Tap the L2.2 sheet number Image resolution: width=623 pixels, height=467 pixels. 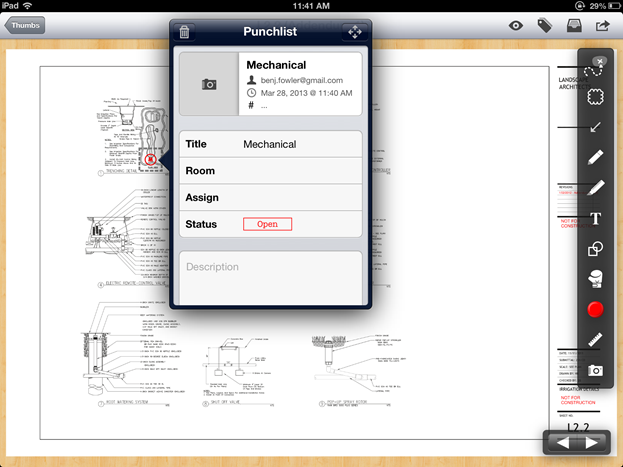578,427
